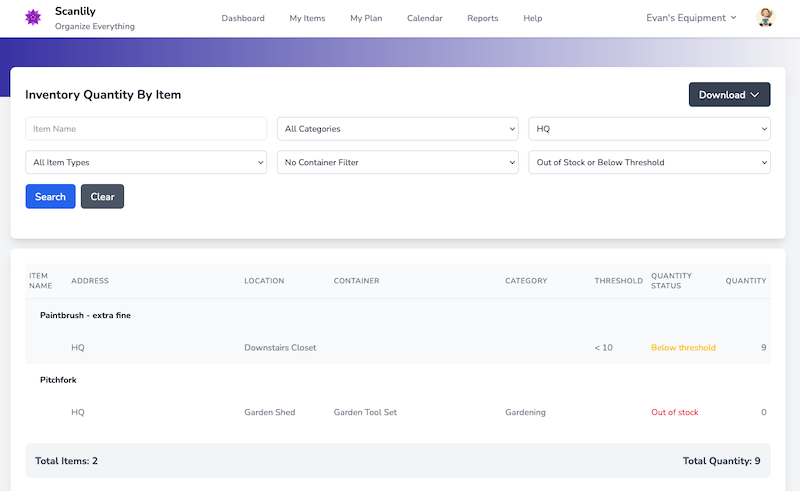This screenshot has height=491, width=800.
Task: Focus the Item Name search field
Action: pyautogui.click(x=146, y=129)
